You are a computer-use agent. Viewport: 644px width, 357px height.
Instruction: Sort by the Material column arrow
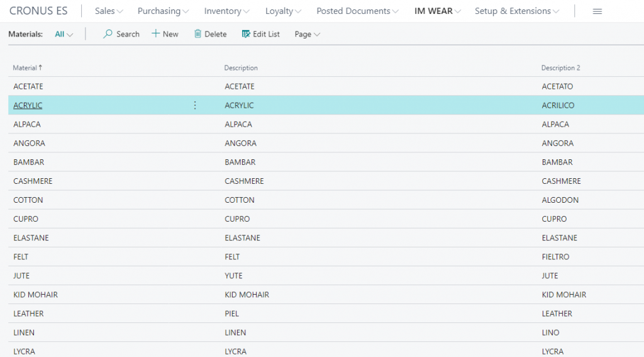(40, 67)
